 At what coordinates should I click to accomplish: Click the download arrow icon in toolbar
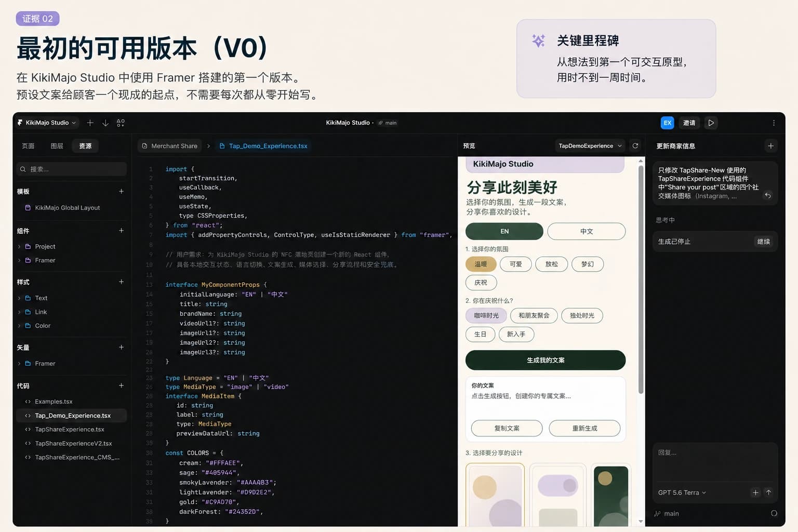click(105, 123)
